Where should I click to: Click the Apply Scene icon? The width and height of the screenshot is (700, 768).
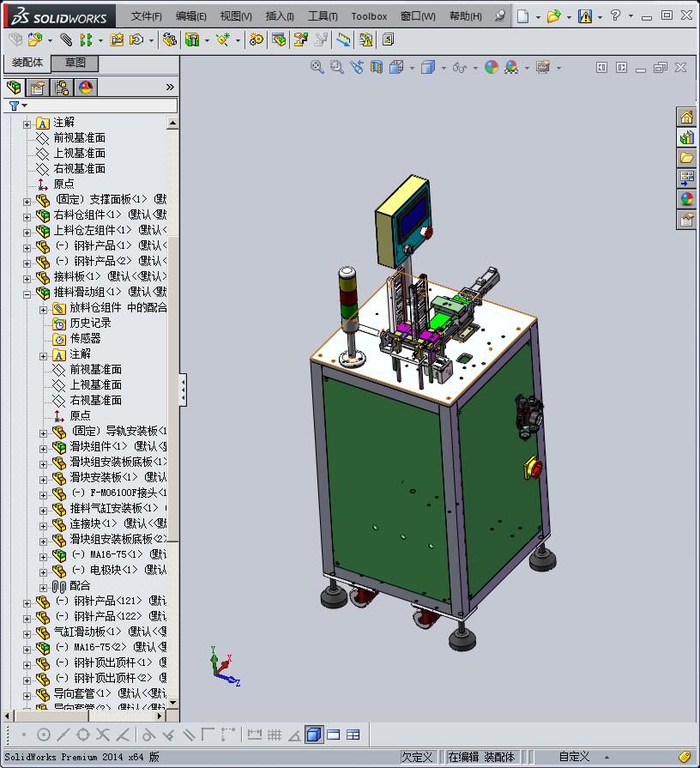coord(511,67)
